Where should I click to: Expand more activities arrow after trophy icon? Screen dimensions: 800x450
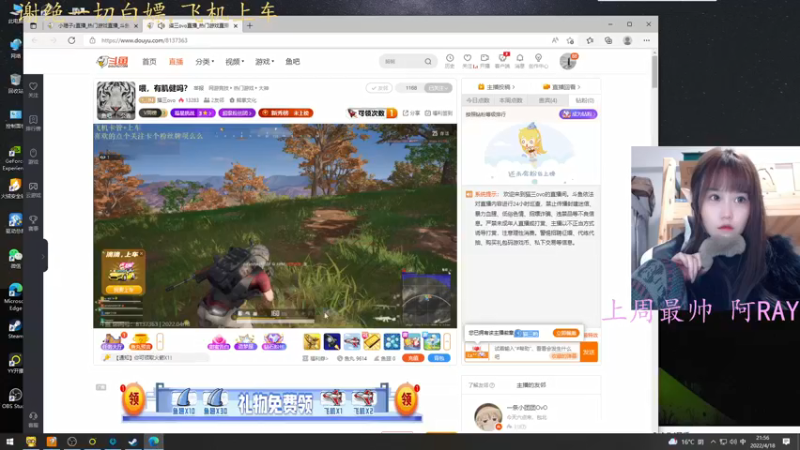[x=160, y=341]
